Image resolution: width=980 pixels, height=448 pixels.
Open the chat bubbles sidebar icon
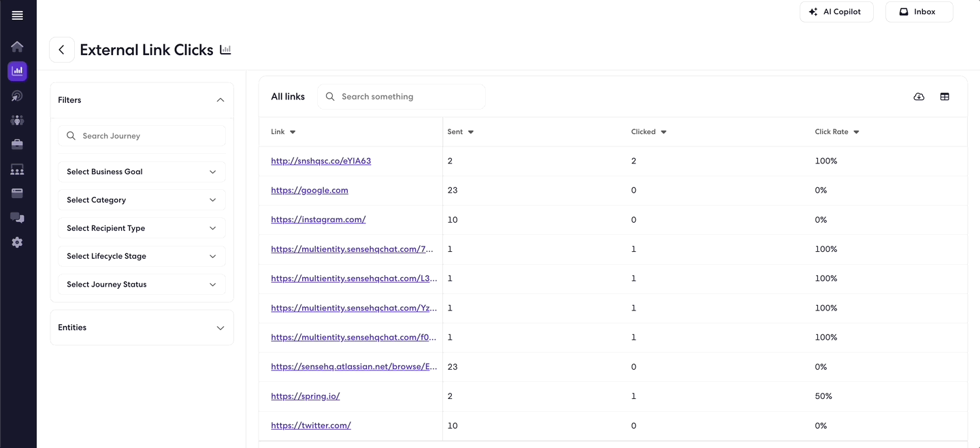pos(17,218)
